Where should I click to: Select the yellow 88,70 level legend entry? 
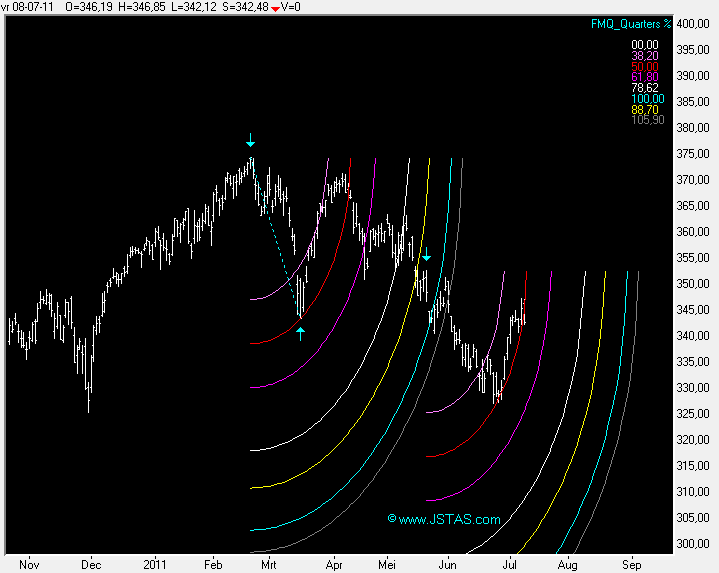pyautogui.click(x=644, y=109)
